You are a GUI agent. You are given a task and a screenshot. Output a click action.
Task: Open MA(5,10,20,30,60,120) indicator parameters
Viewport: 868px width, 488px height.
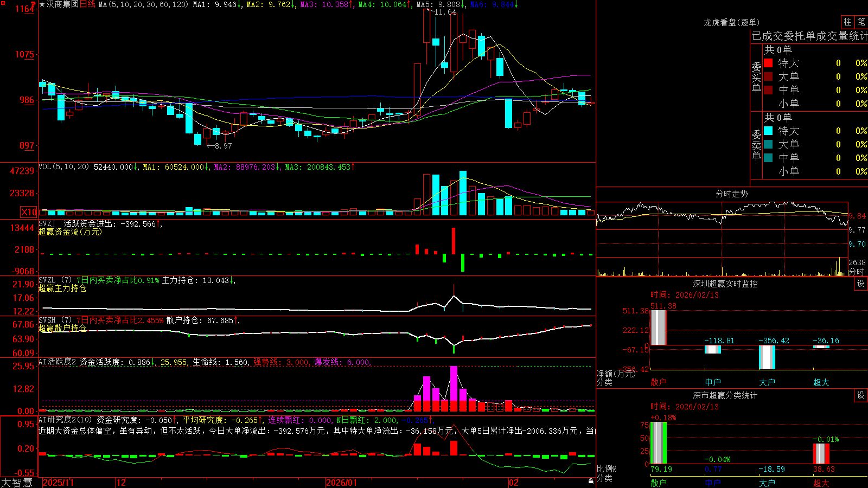(x=143, y=4)
